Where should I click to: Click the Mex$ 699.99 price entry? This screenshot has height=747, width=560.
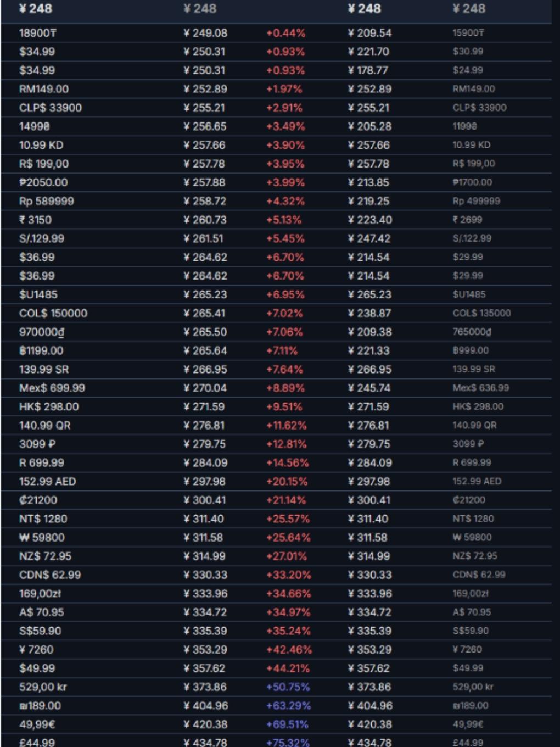click(52, 388)
